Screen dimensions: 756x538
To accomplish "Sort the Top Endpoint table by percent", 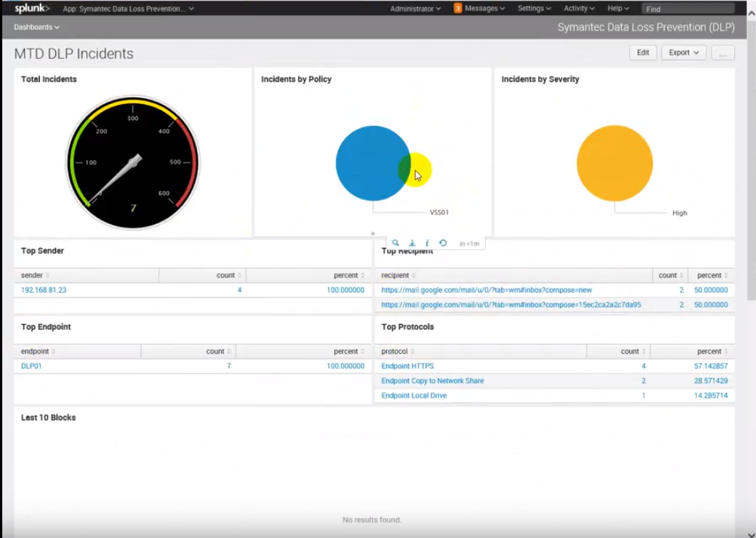I will click(346, 351).
